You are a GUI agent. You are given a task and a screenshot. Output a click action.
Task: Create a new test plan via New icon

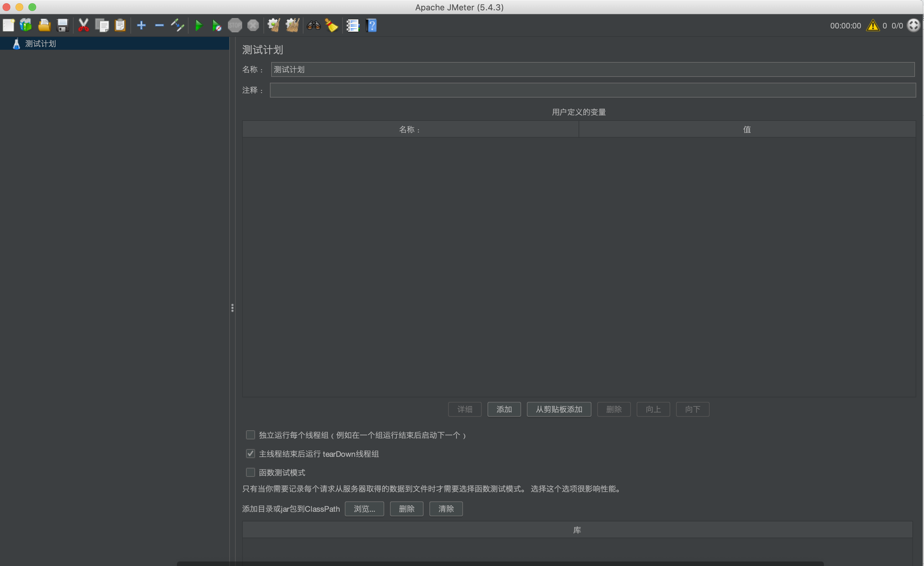pos(8,26)
